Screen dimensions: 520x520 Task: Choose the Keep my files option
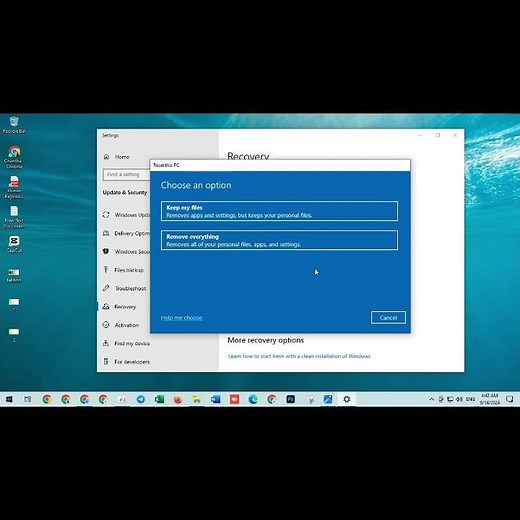click(x=279, y=211)
